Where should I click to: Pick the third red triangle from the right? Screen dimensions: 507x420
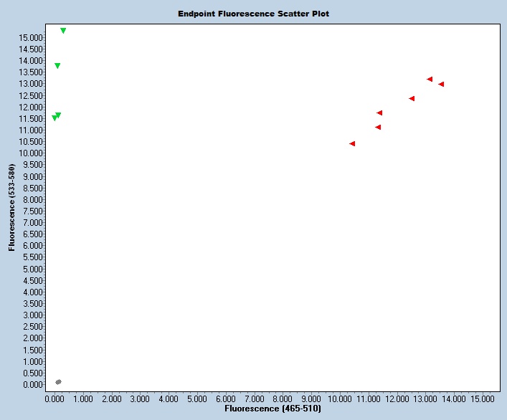click(412, 99)
